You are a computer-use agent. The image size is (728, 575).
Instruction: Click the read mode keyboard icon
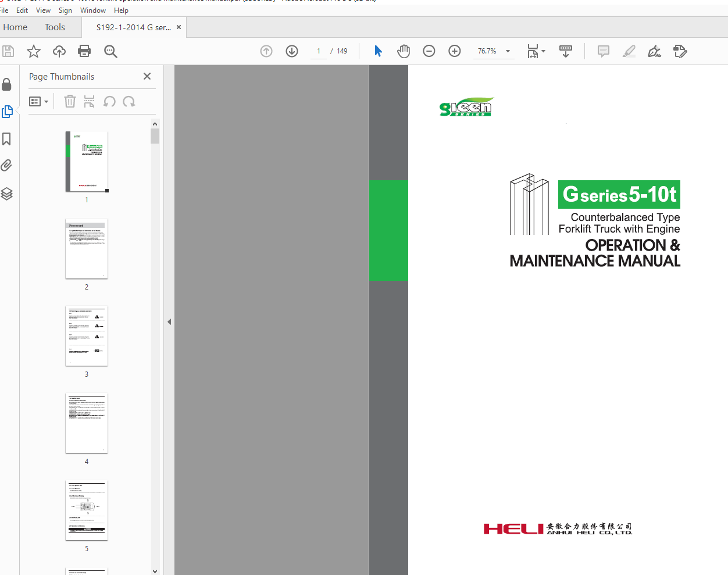coord(566,51)
